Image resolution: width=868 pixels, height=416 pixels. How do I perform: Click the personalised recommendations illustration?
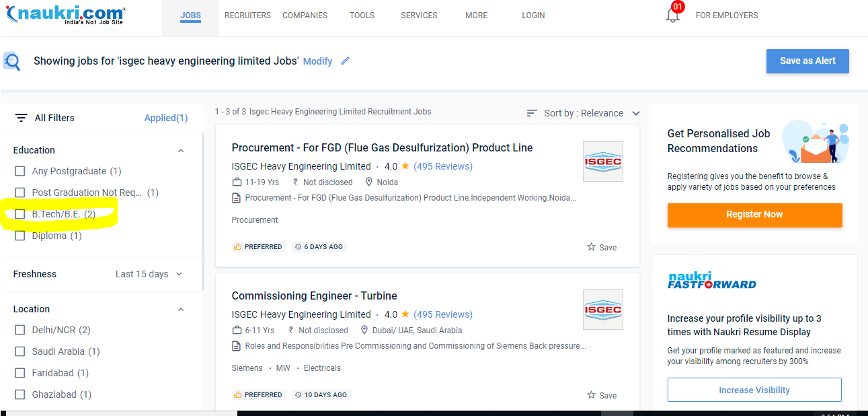pos(816,142)
